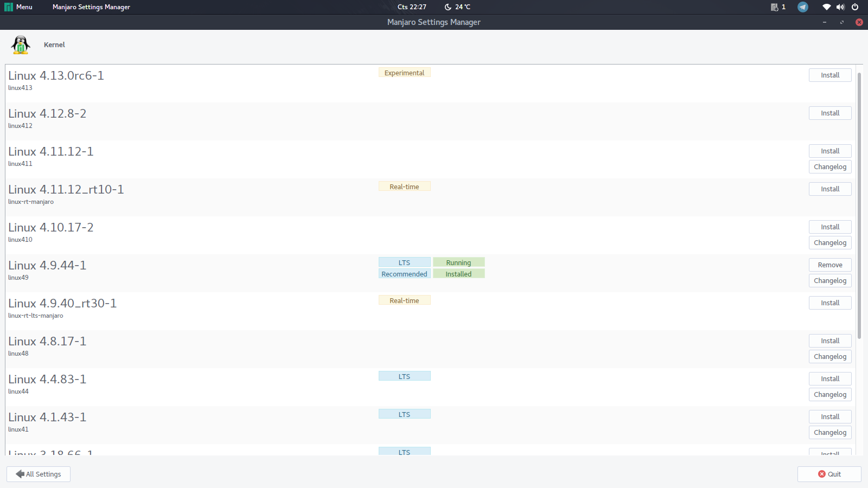Click the Kernel page heading label
868x488 pixels.
point(54,45)
